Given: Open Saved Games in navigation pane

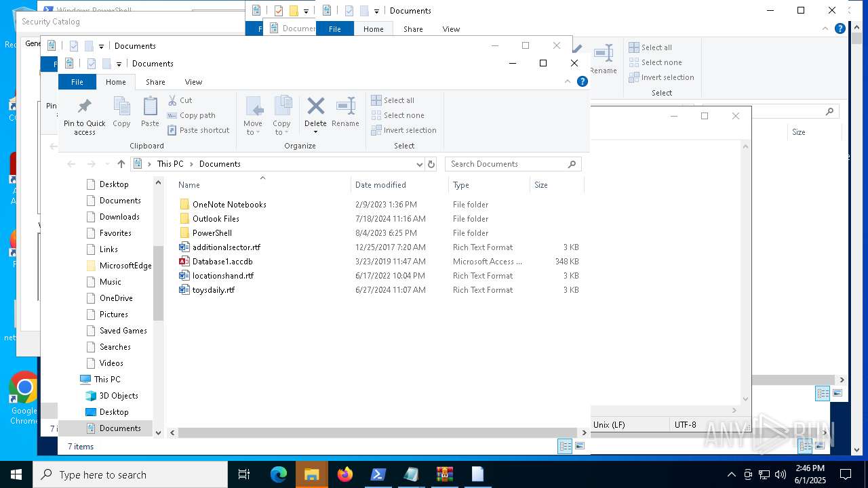Looking at the screenshot, I should (123, 331).
